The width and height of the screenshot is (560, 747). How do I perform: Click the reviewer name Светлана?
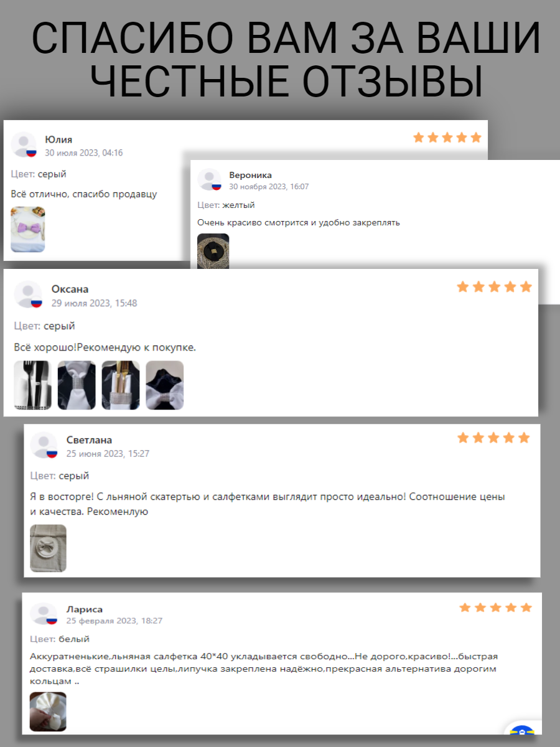click(x=90, y=440)
